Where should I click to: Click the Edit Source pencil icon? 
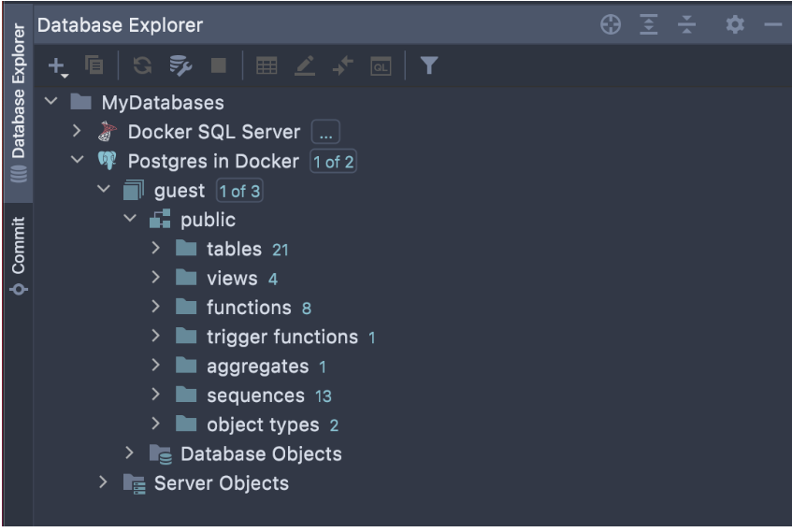(x=305, y=65)
